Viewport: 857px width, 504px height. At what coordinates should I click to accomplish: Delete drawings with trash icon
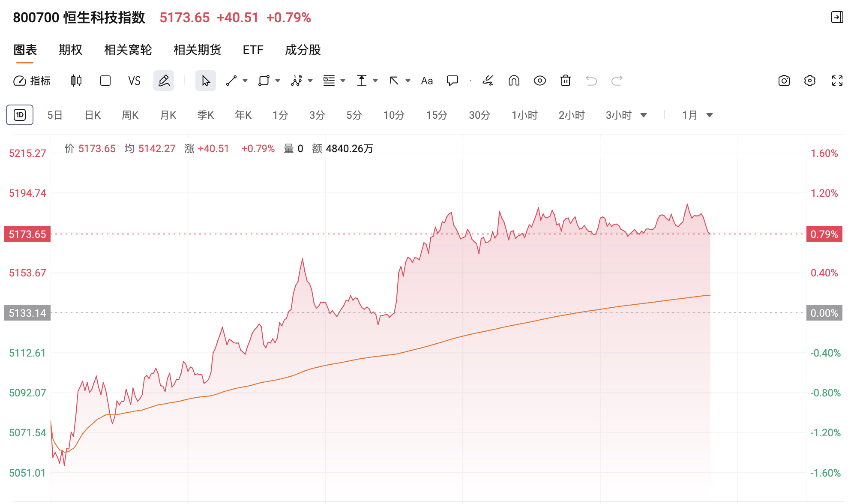point(566,81)
